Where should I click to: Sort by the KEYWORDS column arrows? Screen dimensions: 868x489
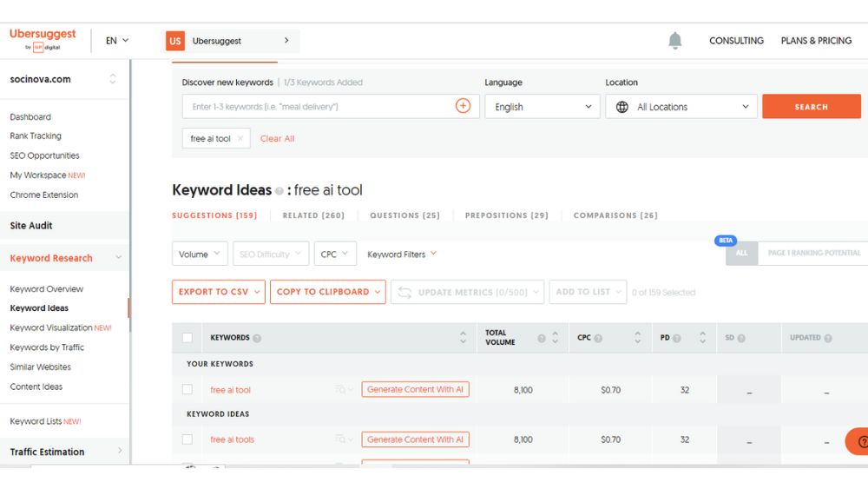point(463,337)
